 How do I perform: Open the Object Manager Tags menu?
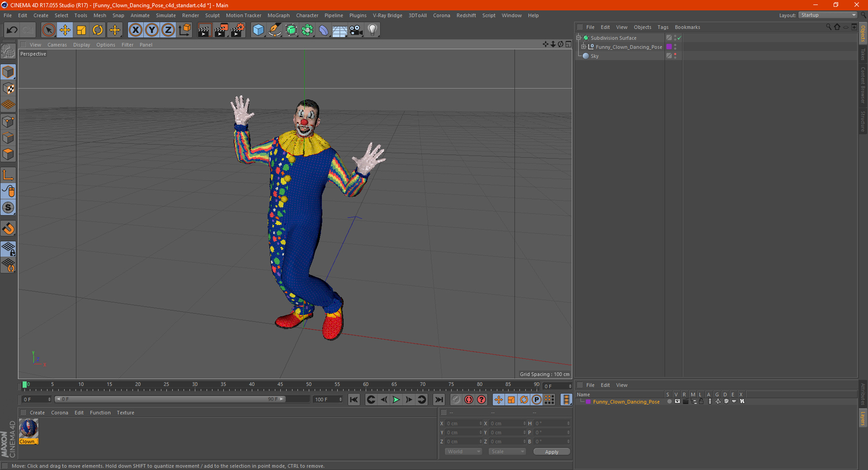pyautogui.click(x=663, y=27)
